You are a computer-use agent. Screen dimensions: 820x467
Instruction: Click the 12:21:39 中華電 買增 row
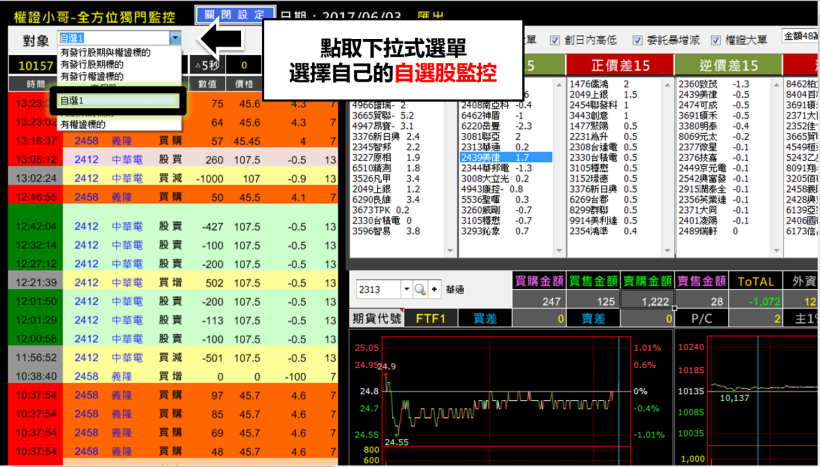(x=173, y=283)
